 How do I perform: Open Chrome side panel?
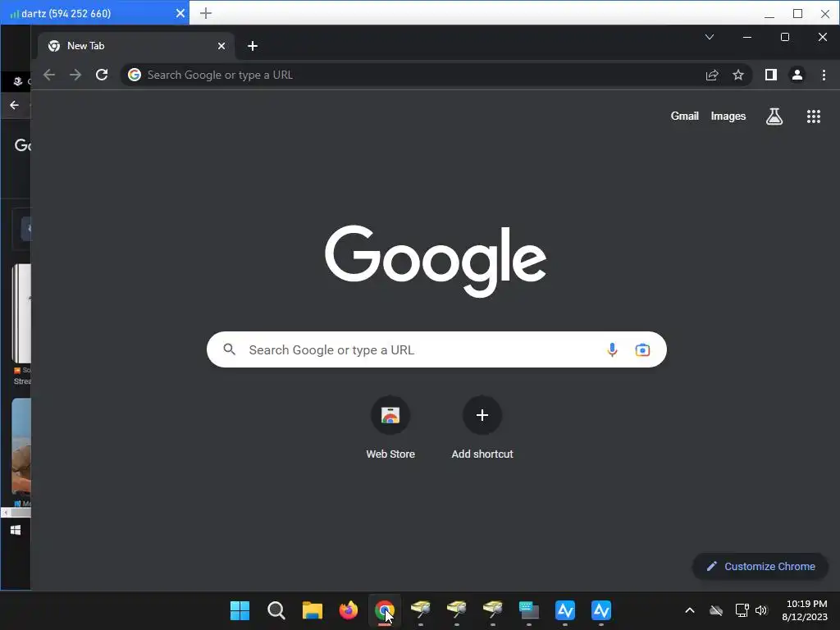771,75
